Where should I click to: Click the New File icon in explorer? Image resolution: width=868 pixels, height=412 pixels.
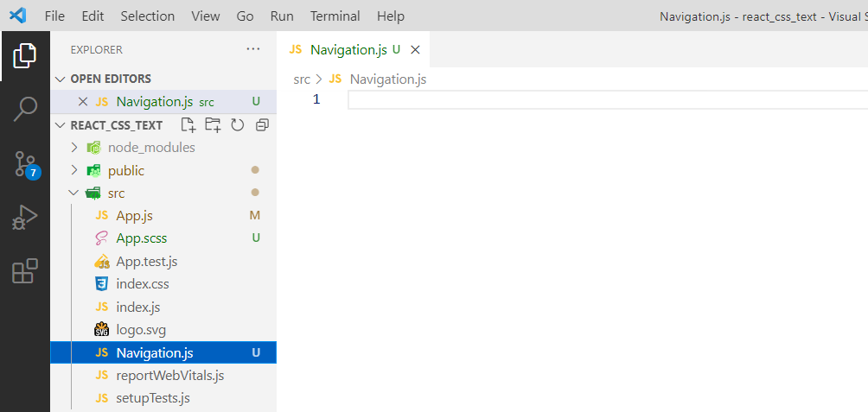pyautogui.click(x=188, y=125)
